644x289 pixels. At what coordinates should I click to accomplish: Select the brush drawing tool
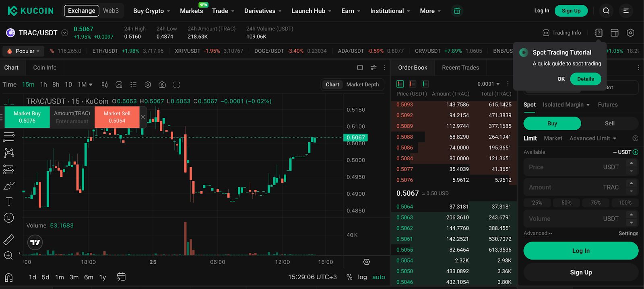[9, 186]
